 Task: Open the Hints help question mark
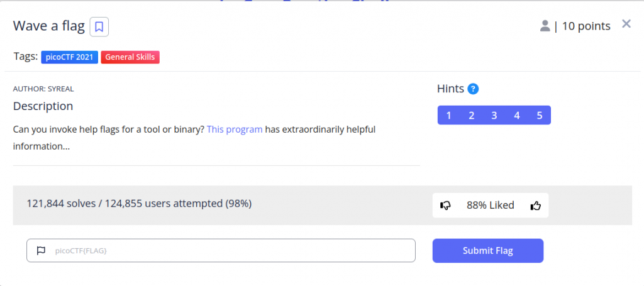(474, 89)
